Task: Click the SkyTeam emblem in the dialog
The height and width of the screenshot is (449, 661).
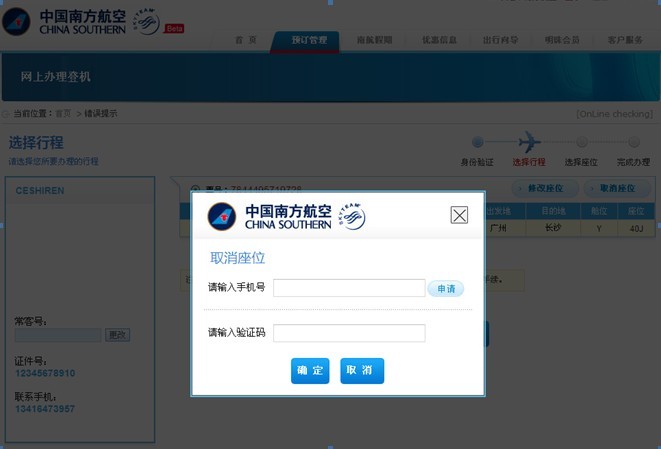Action: click(x=352, y=216)
